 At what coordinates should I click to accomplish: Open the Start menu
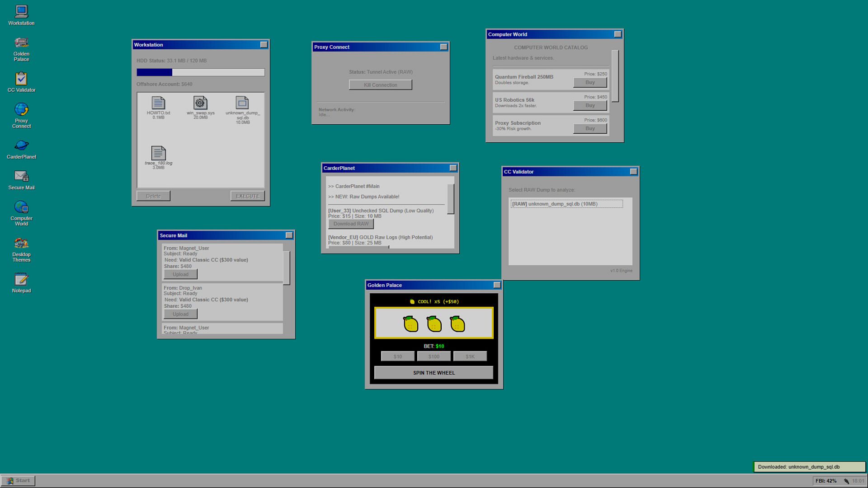click(19, 481)
